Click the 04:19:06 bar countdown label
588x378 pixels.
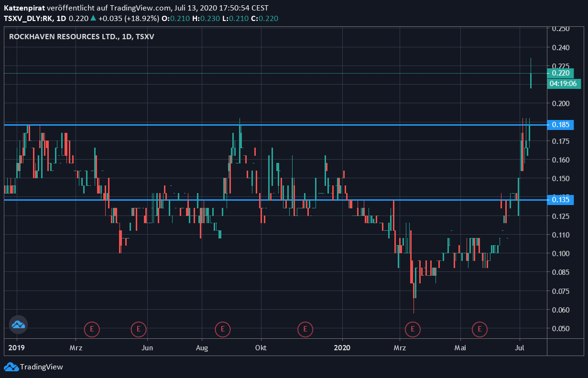(x=563, y=84)
